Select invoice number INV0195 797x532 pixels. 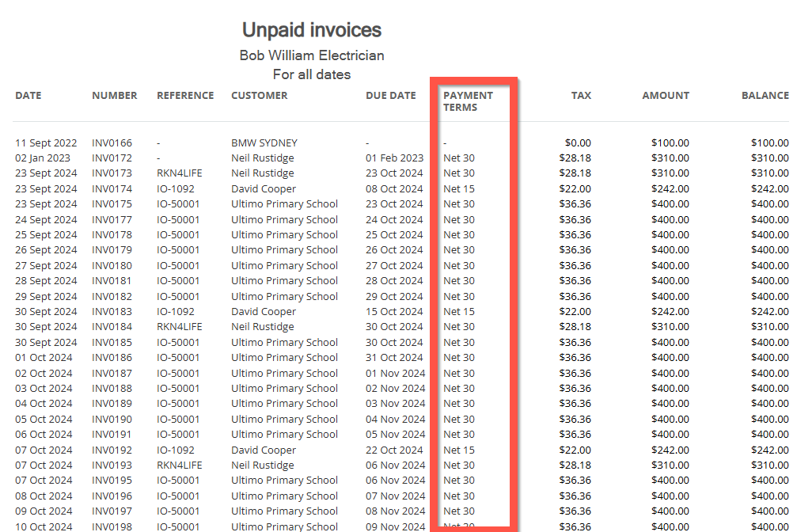112,481
